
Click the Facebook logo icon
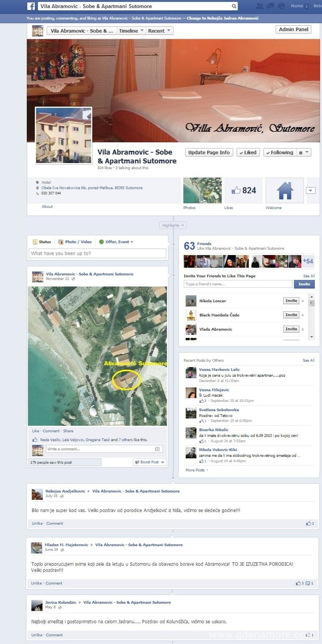tap(31, 6)
